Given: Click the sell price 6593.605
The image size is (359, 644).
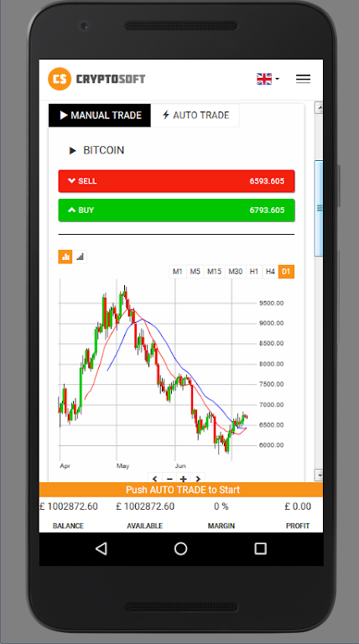Looking at the screenshot, I should point(267,181).
